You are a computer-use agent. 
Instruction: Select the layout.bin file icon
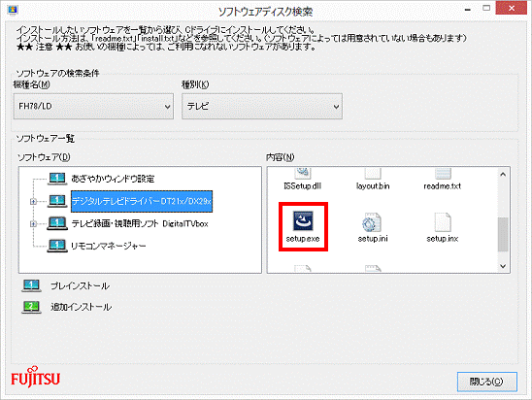(373, 174)
